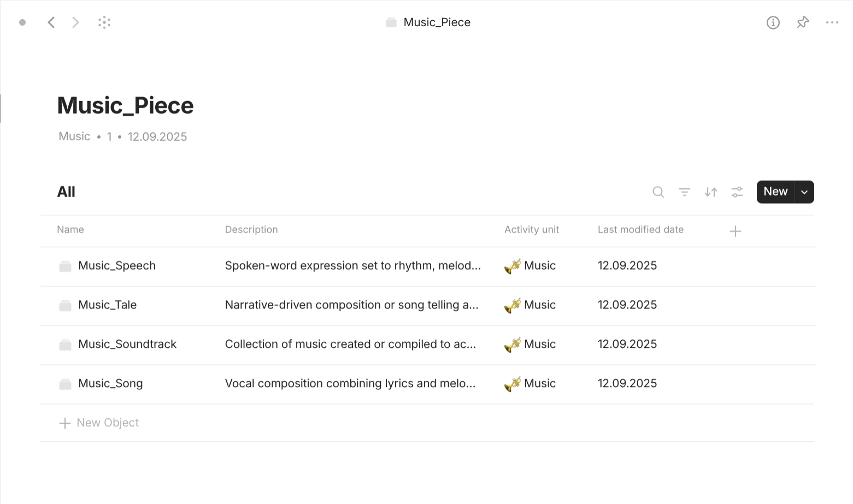The height and width of the screenshot is (504, 853).
Task: Add a new column with the plus icon
Action: (736, 231)
